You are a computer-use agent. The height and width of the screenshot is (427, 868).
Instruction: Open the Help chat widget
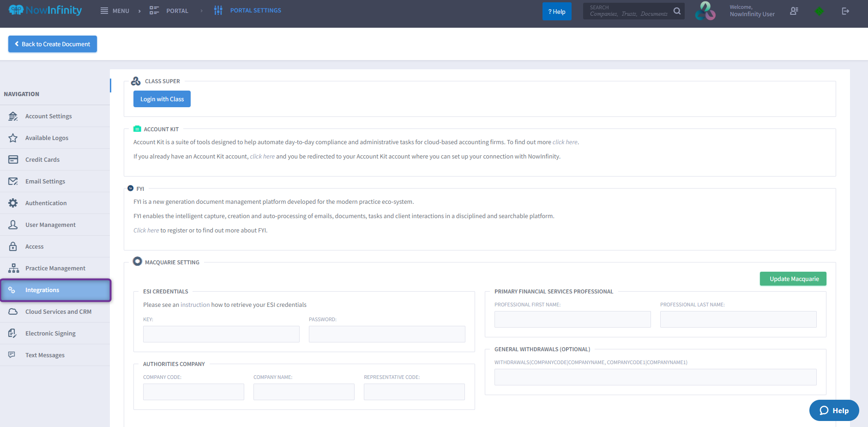coord(834,410)
